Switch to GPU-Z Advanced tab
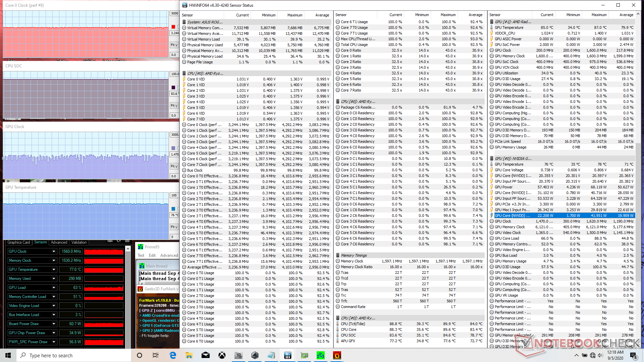The width and height of the screenshot is (644, 362). coord(59,242)
